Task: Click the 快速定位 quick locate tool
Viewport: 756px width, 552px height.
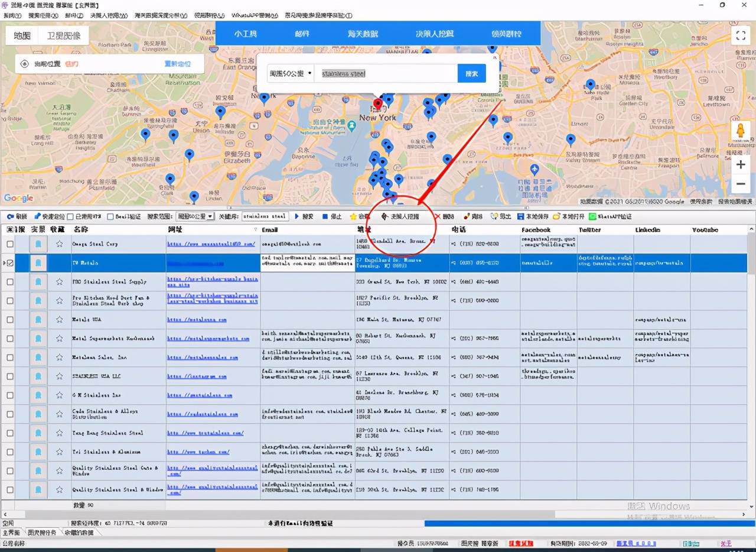Action: 48,217
